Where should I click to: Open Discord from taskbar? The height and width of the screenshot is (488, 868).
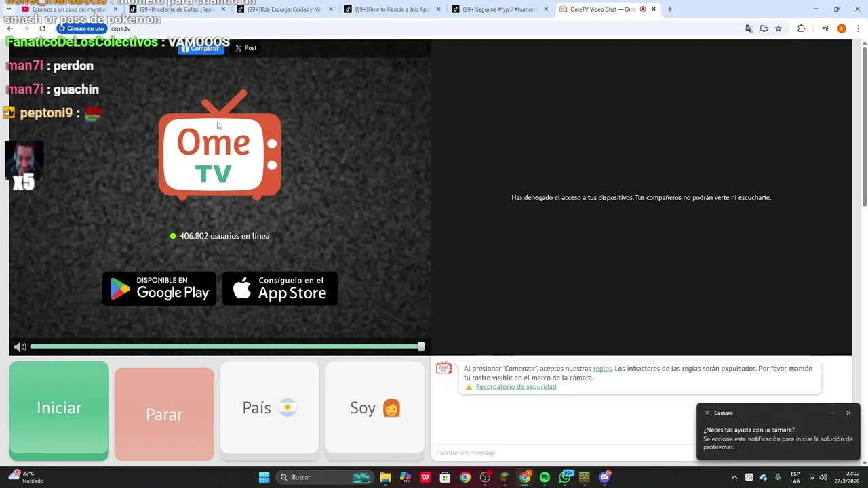click(x=604, y=477)
